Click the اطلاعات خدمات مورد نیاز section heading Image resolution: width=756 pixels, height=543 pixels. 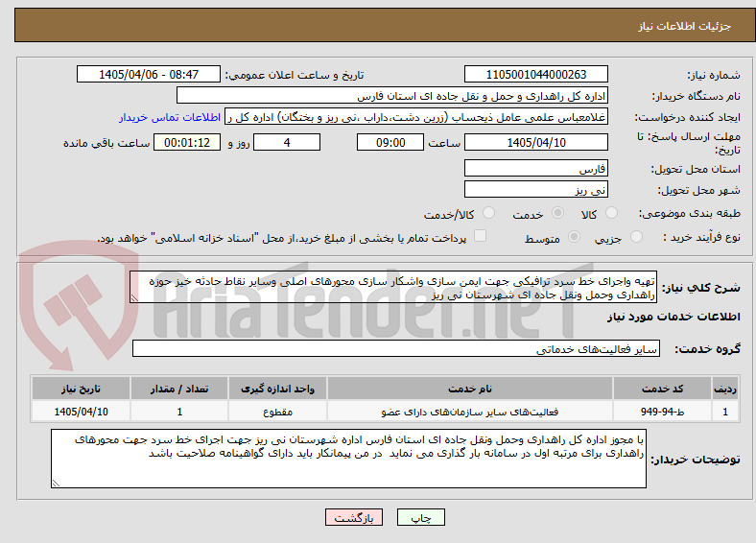673,317
